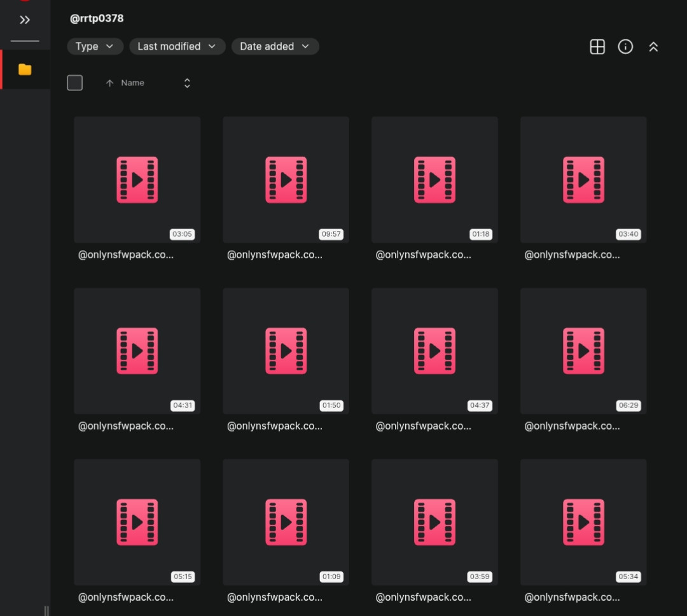The width and height of the screenshot is (687, 616).
Task: Click file name under the 01:18 video
Action: click(x=423, y=255)
